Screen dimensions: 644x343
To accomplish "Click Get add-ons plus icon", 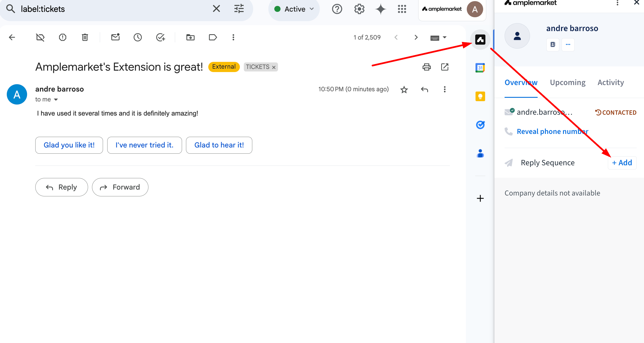I will (480, 198).
